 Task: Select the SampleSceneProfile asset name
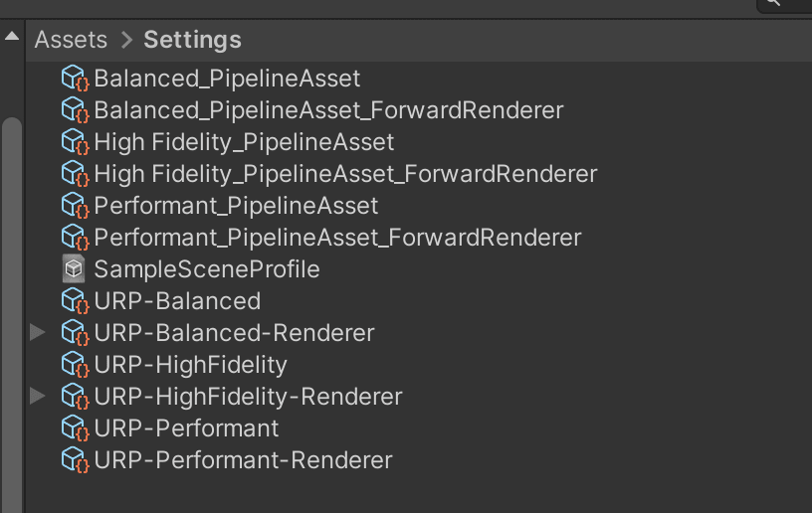207,269
